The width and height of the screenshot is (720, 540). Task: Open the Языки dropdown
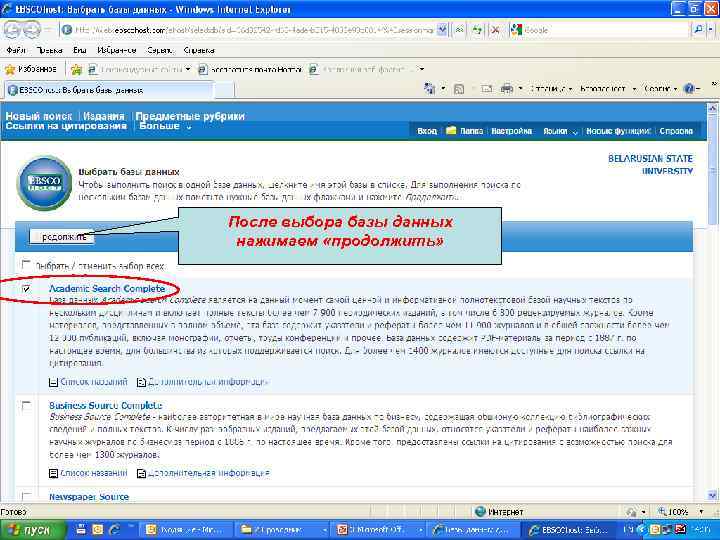[560, 131]
